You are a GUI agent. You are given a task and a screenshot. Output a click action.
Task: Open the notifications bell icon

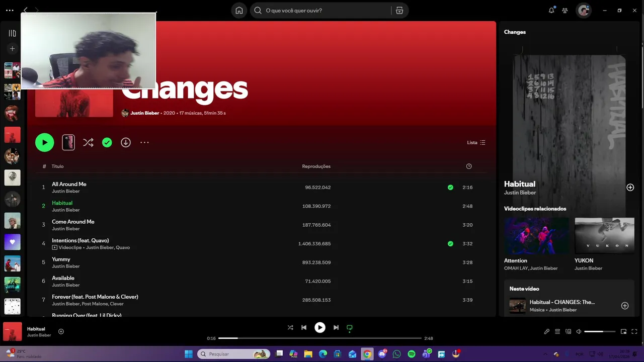[551, 11]
